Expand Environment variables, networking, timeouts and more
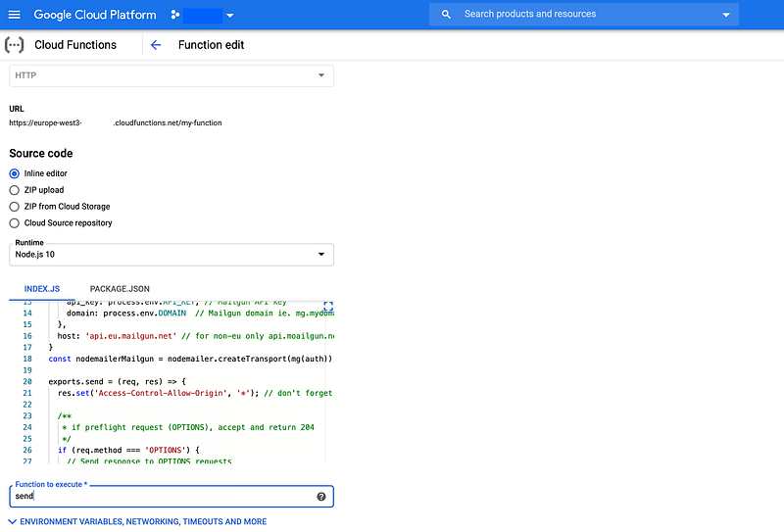The image size is (784, 532). tap(138, 521)
